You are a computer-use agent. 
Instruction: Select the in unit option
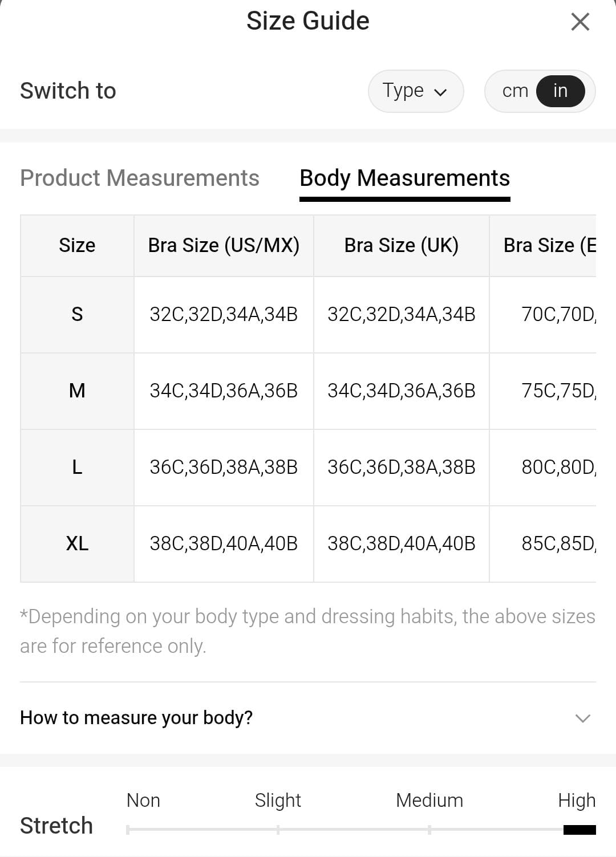click(560, 91)
